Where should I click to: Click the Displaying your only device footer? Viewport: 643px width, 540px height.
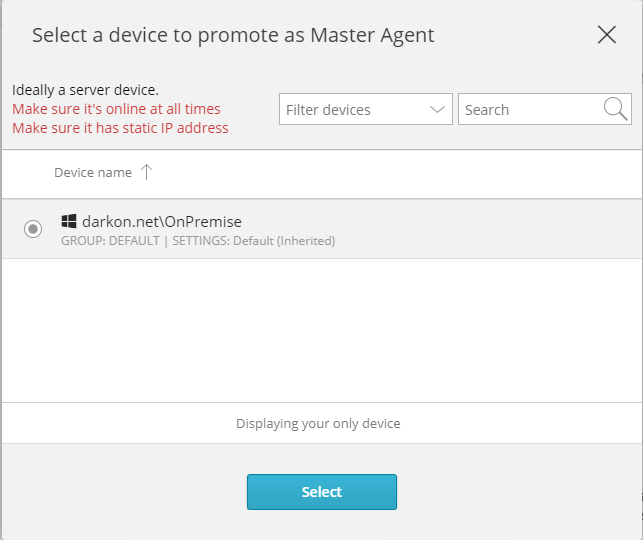pyautogui.click(x=318, y=424)
